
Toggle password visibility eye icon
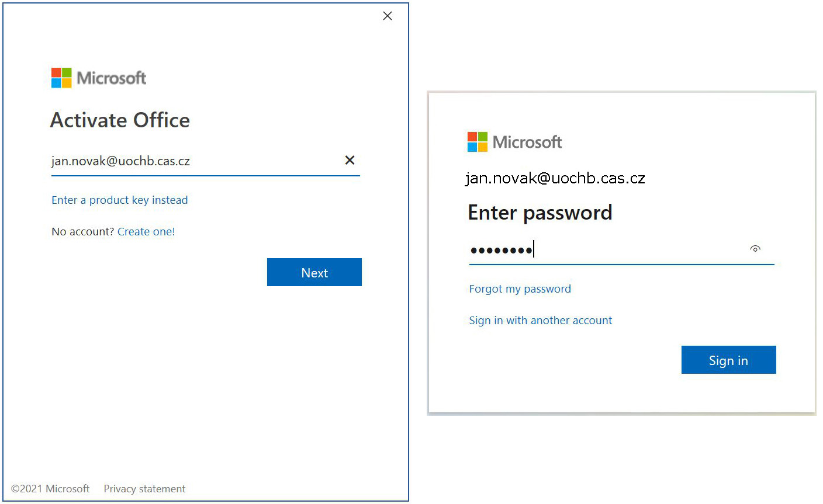point(755,249)
